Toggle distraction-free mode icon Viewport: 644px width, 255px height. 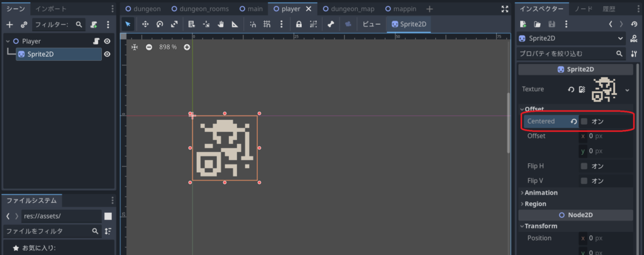pyautogui.click(x=504, y=9)
